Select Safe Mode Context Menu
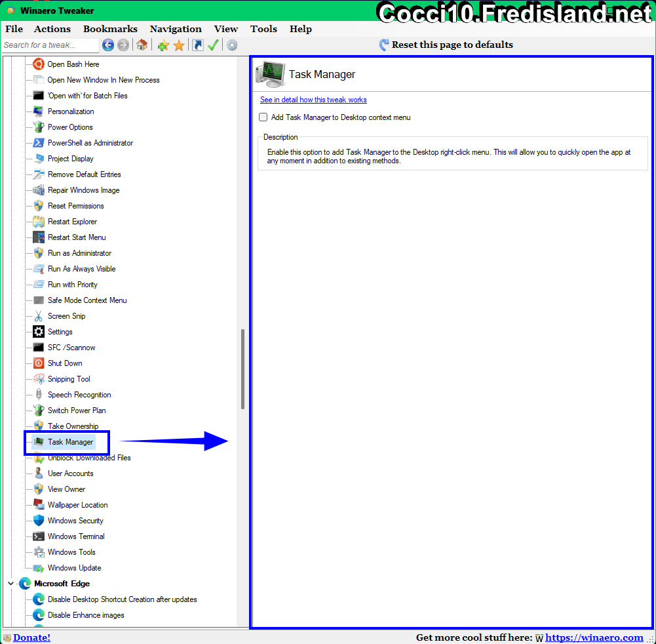The width and height of the screenshot is (656, 644). click(87, 300)
